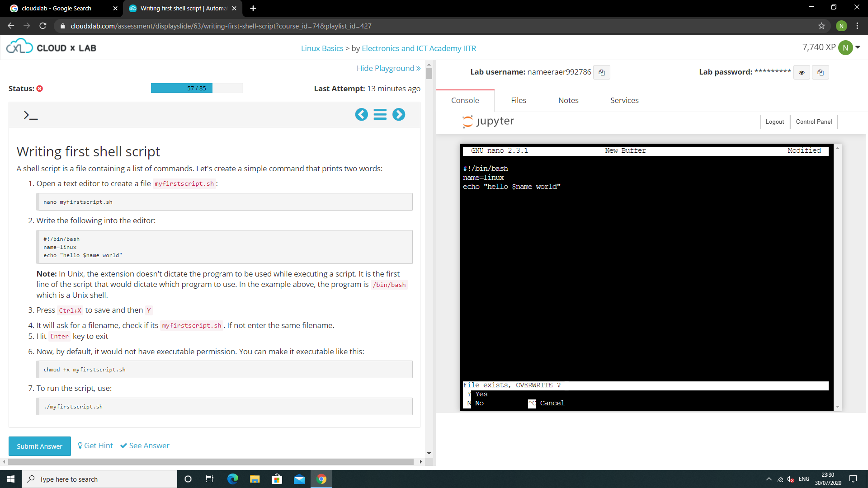The image size is (868, 488).
Task: Go to next slide arrow
Action: pyautogui.click(x=399, y=114)
